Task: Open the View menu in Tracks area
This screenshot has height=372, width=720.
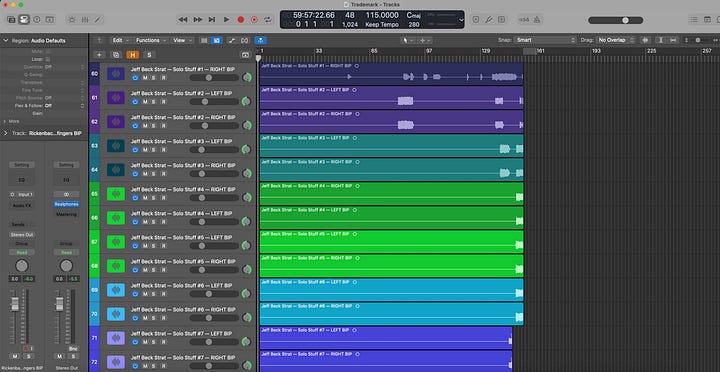Action: tap(182, 40)
